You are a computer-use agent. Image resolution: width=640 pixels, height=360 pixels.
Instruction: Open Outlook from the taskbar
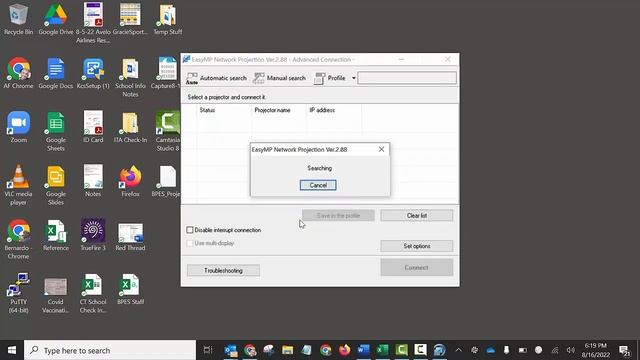coord(231,350)
